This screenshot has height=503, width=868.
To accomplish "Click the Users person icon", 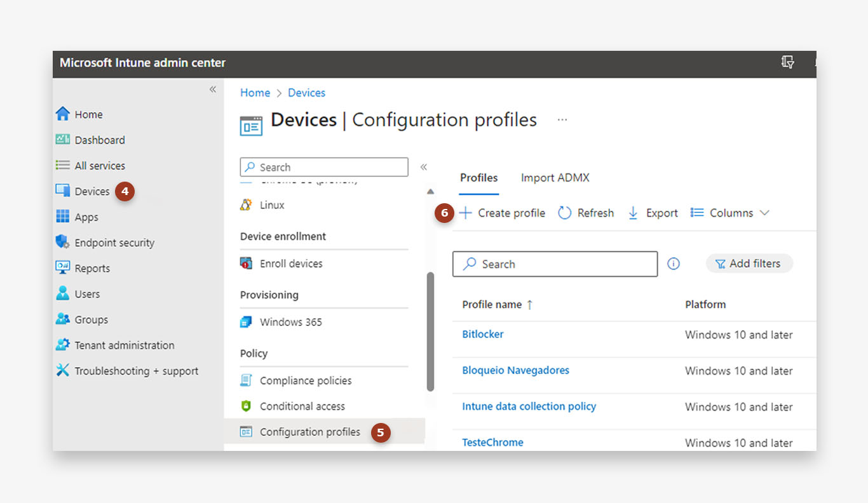I will [62, 293].
